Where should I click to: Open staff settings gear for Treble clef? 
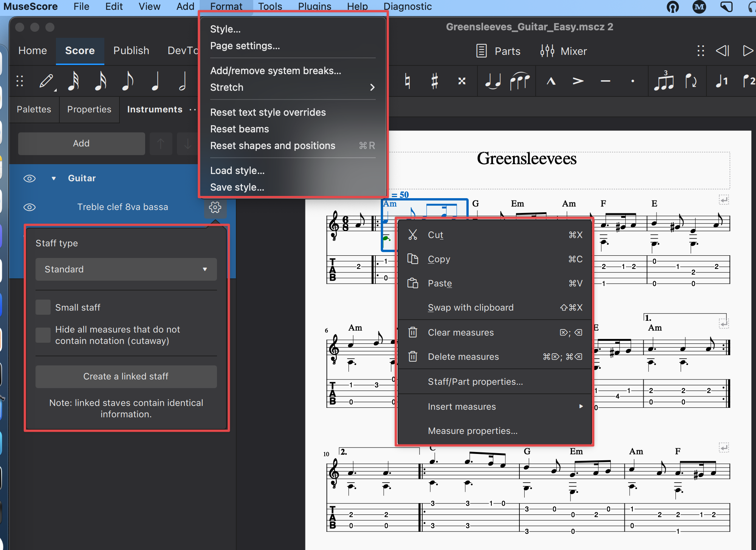(215, 207)
